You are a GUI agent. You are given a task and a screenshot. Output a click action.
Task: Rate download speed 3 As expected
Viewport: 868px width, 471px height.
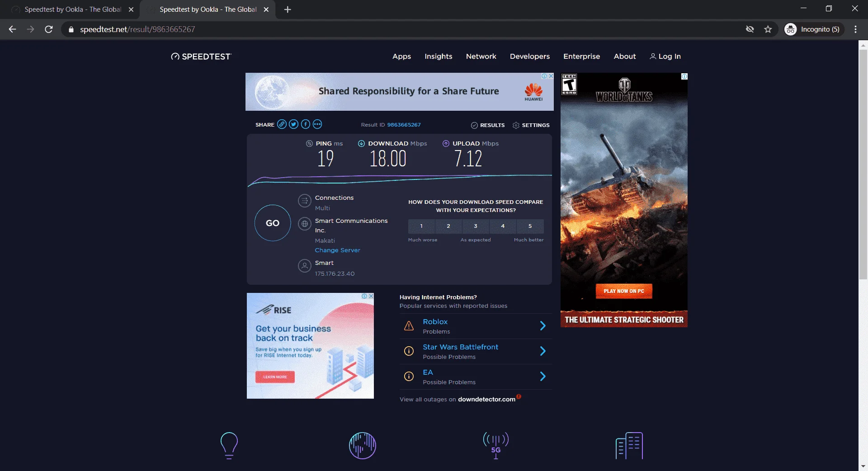476,226
